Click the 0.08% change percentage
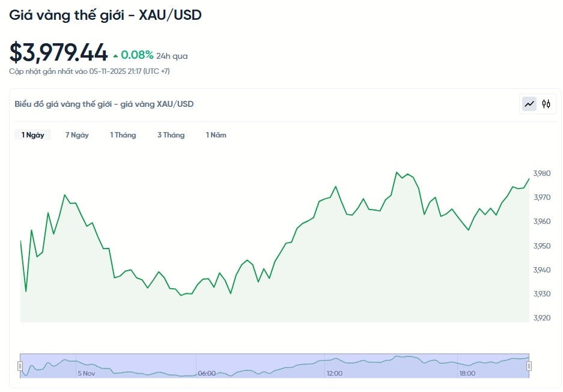The width and height of the screenshot is (563, 392). click(x=137, y=55)
